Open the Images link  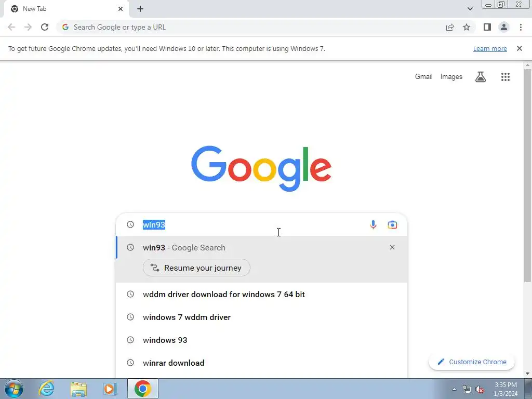[x=451, y=77]
